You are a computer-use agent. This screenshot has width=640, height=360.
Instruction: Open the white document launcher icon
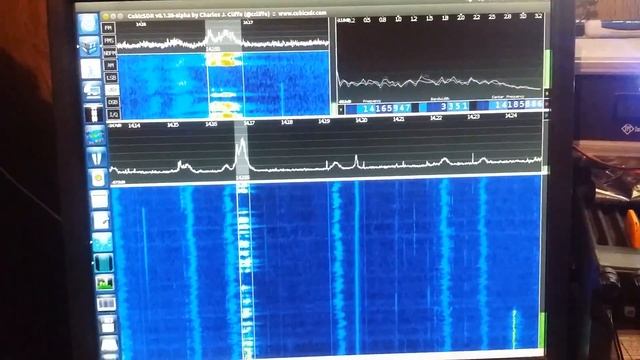(x=91, y=69)
